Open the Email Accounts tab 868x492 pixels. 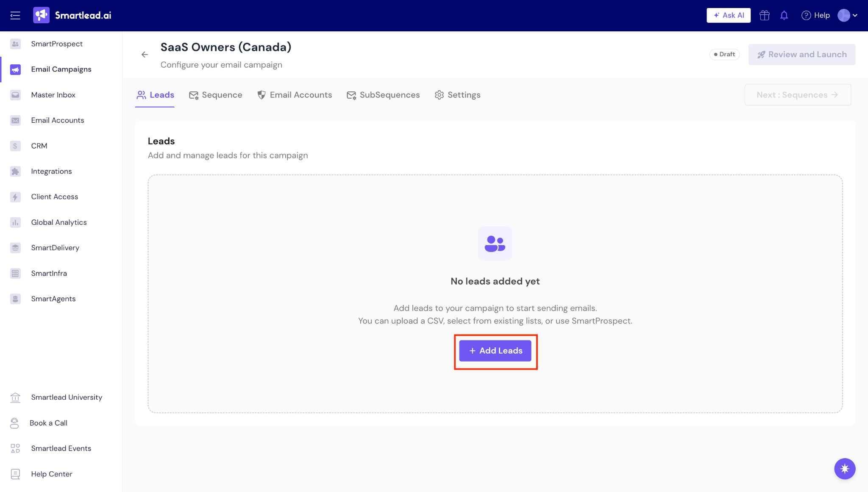[295, 95]
